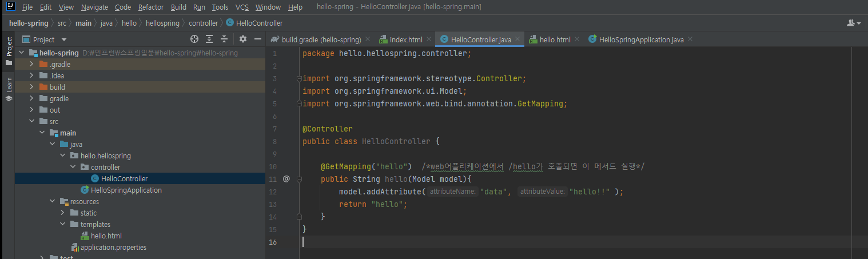Click the Expand All icon in Project panel
The height and width of the screenshot is (259, 868).
209,39
